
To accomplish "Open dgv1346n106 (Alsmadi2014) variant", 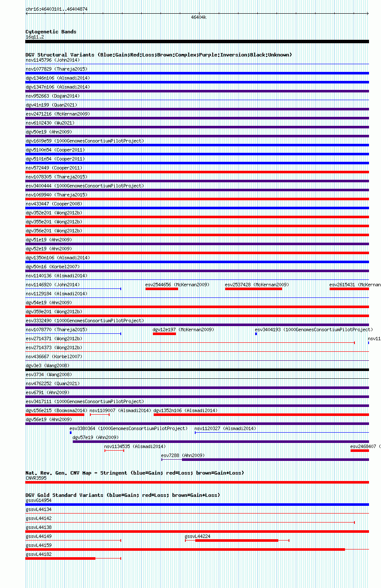I will click(x=57, y=78).
